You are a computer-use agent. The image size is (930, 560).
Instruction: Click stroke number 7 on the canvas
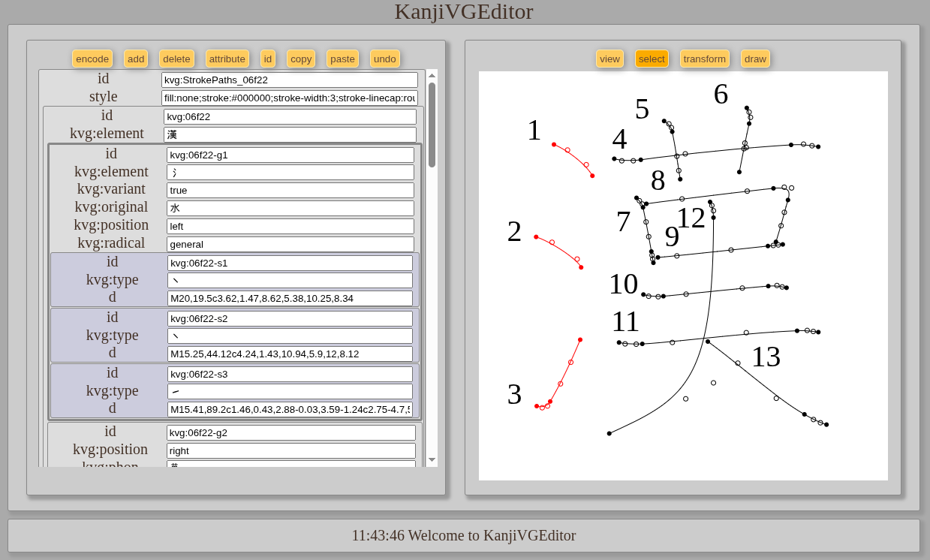point(623,221)
